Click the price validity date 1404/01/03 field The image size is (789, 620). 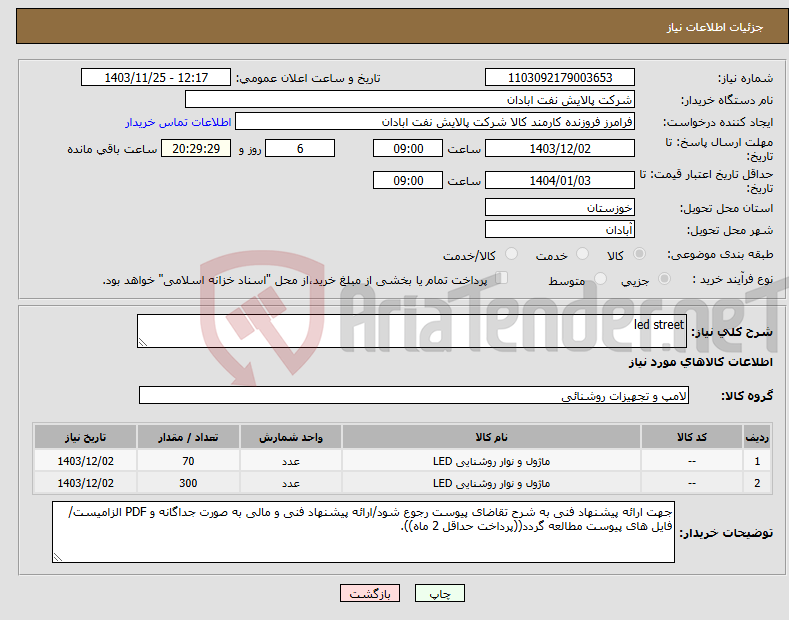click(560, 180)
